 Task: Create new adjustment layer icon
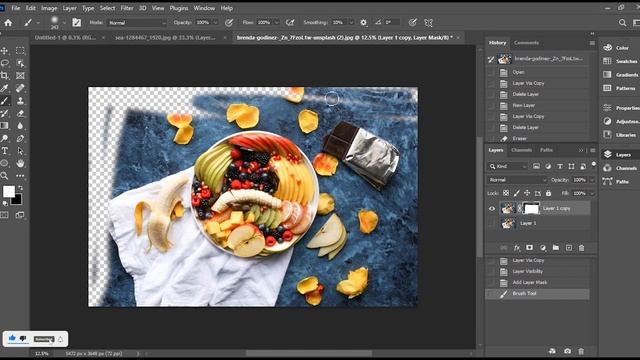(542, 248)
